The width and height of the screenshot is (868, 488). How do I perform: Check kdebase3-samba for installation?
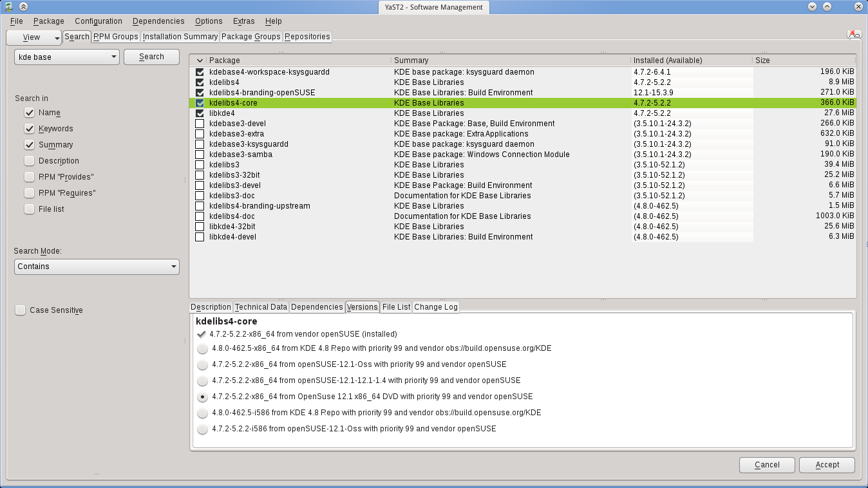coord(199,154)
